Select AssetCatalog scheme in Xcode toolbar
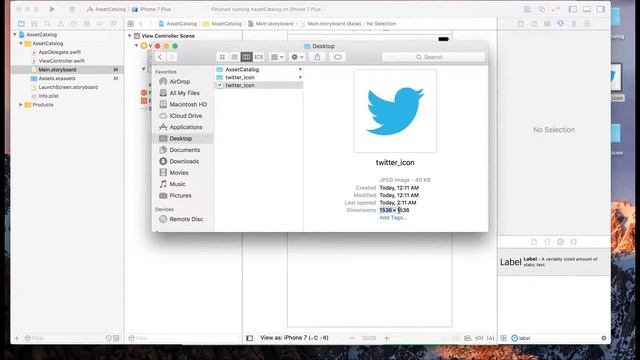This screenshot has width=640, height=360. coord(106,9)
